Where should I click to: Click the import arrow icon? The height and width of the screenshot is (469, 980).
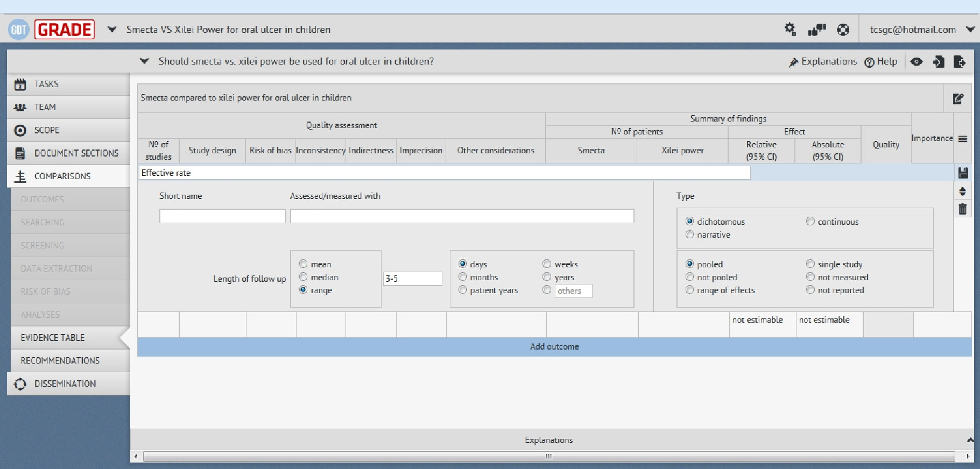(x=939, y=62)
